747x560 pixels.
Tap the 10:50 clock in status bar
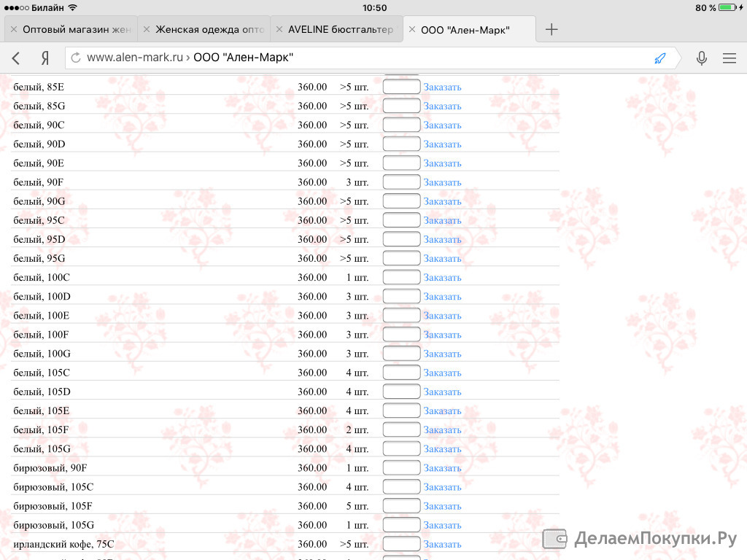374,7
